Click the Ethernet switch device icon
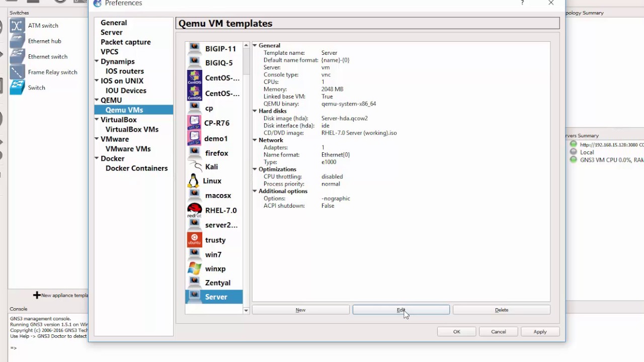Screen dimensions: 644x362 click(17, 56)
